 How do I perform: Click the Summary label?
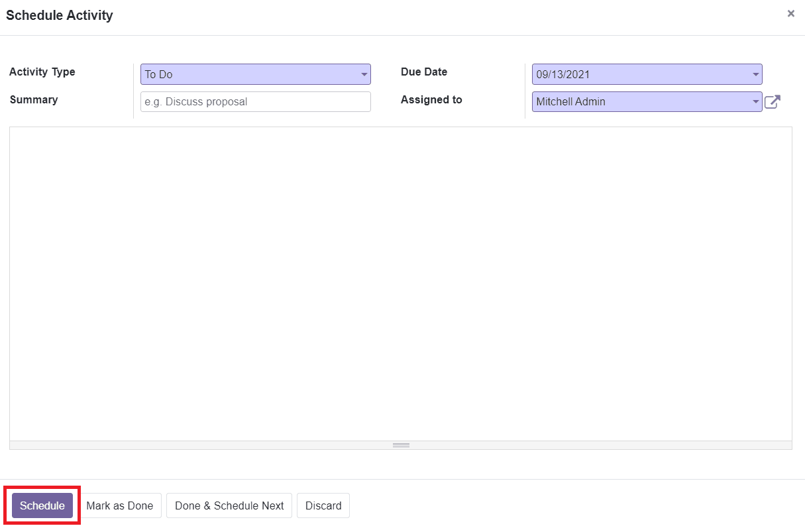click(x=33, y=99)
